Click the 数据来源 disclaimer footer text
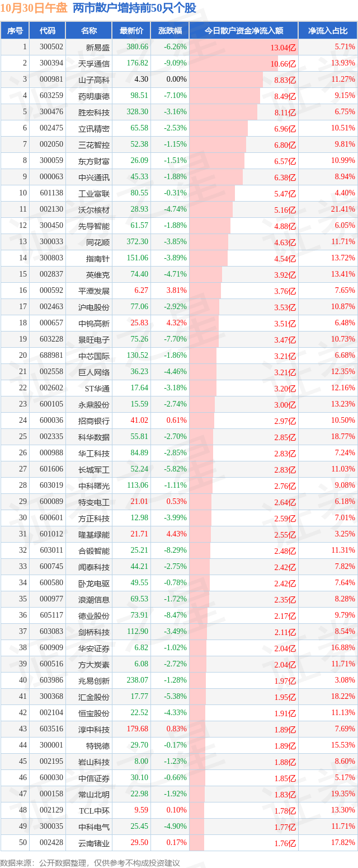The image size is (358, 868). [90, 863]
